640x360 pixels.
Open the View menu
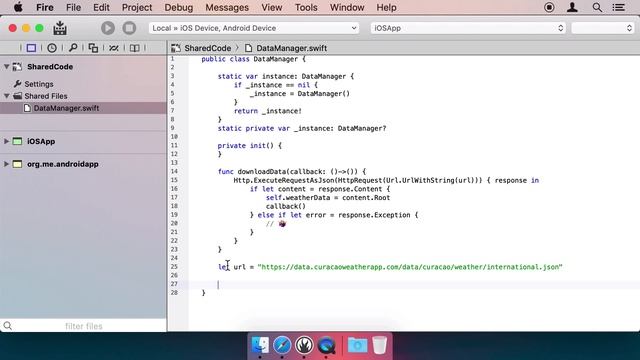pyautogui.click(x=272, y=7)
